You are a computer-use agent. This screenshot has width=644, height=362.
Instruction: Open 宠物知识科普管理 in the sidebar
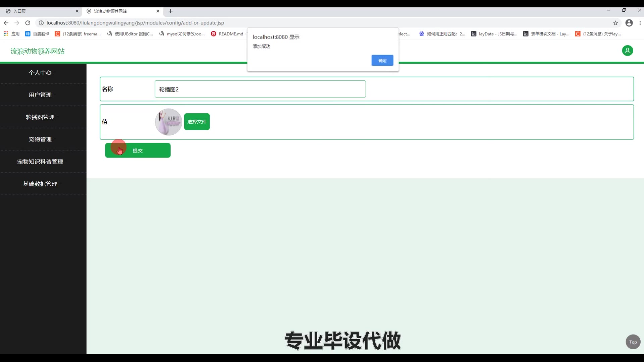click(40, 162)
